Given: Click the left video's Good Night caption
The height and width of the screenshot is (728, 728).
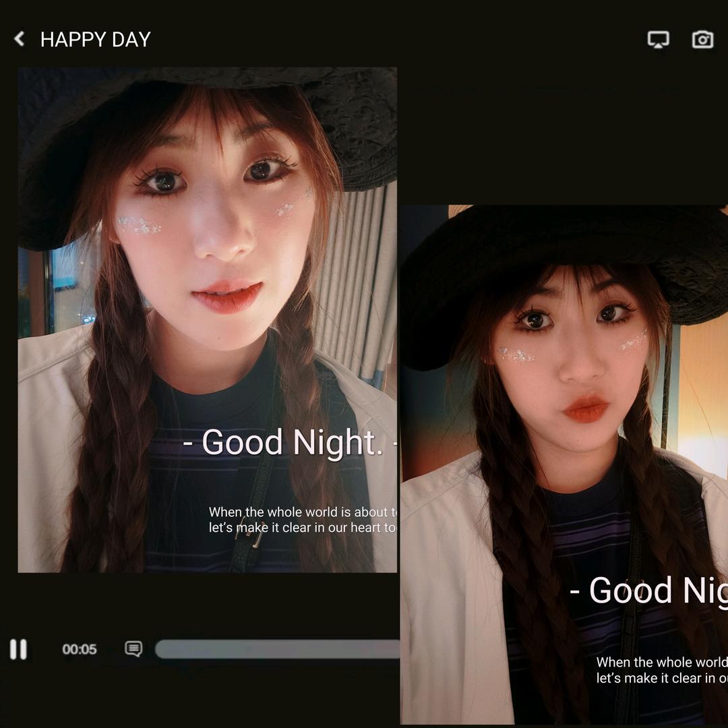Looking at the screenshot, I should (x=290, y=443).
